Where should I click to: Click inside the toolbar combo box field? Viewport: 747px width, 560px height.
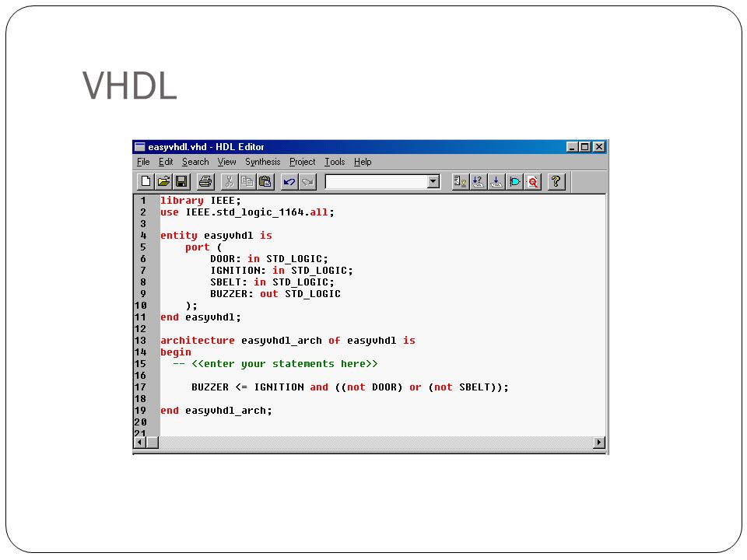(377, 181)
